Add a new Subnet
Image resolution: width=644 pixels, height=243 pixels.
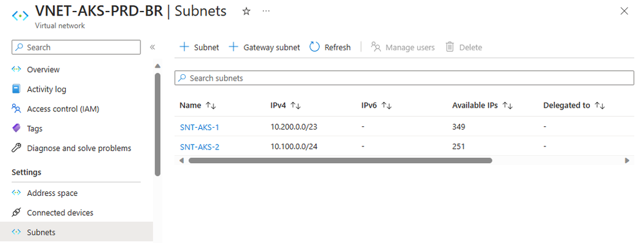coord(200,47)
